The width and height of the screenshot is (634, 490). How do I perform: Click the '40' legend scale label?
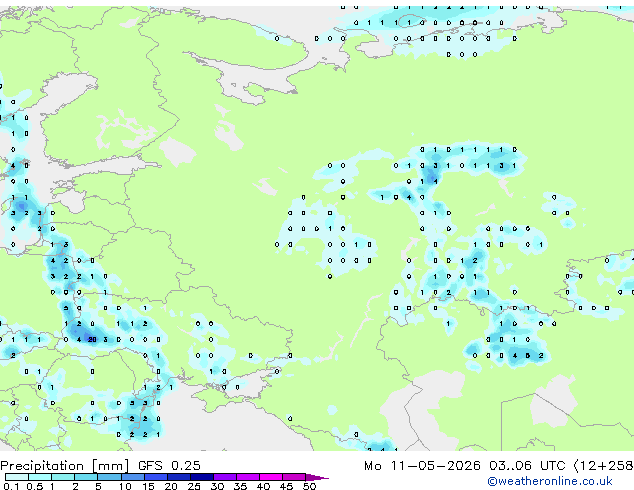click(263, 486)
